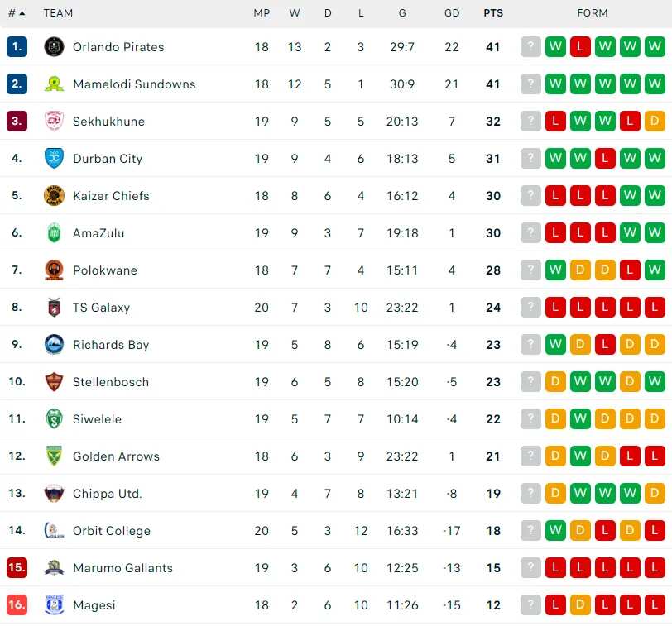Screen dimensions: 672x626
Task: Click the Golden Arrows crest icon
Action: pos(54,456)
